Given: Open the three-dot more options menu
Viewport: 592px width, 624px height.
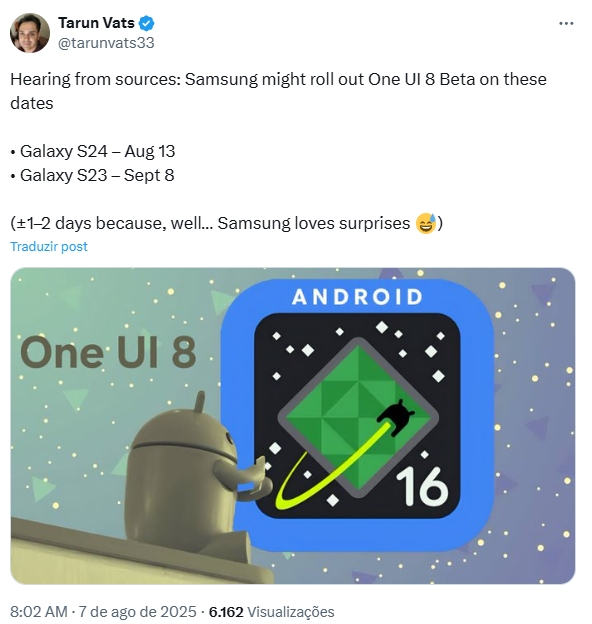Looking at the screenshot, I should point(566,23).
